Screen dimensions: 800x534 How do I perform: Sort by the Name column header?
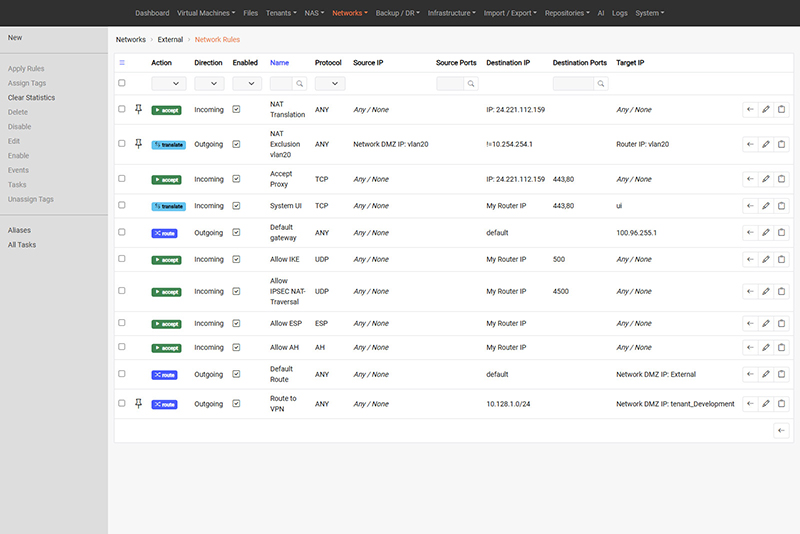tap(279, 63)
